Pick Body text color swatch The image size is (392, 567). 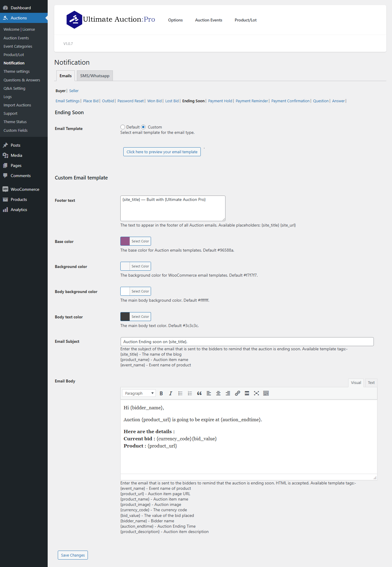coord(125,317)
